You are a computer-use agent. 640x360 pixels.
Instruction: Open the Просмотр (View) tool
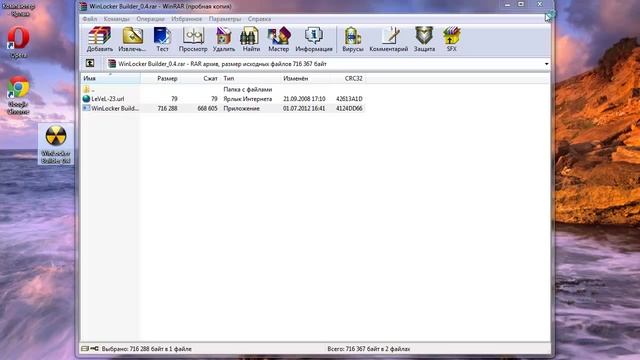(x=193, y=39)
